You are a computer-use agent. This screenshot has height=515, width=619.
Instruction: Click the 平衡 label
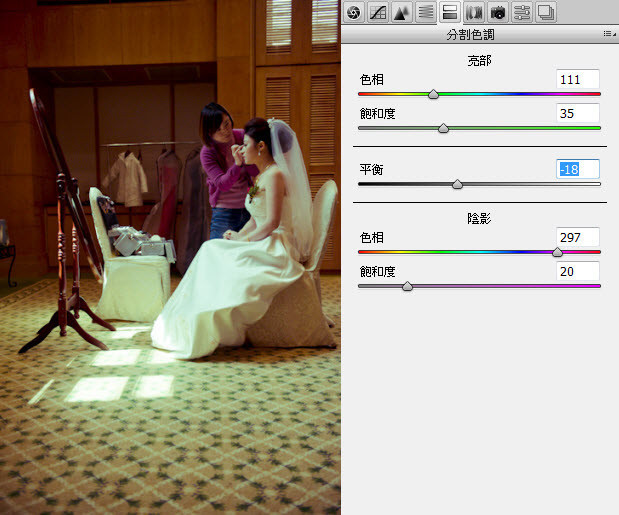(371, 170)
